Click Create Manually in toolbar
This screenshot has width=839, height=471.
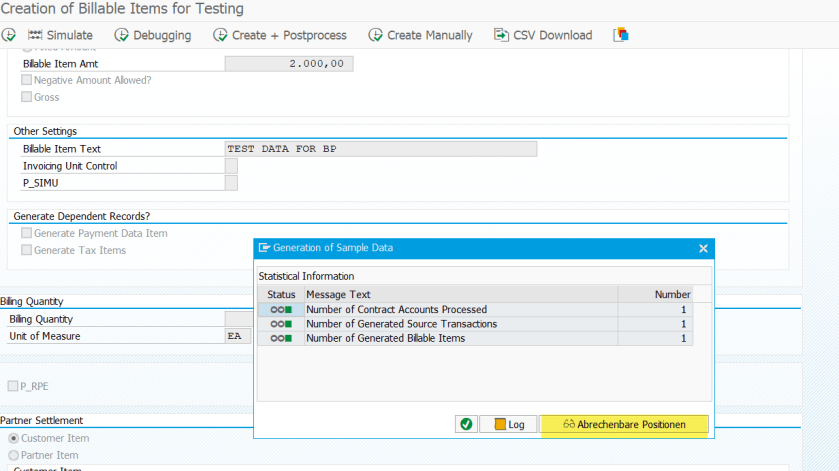click(x=420, y=35)
